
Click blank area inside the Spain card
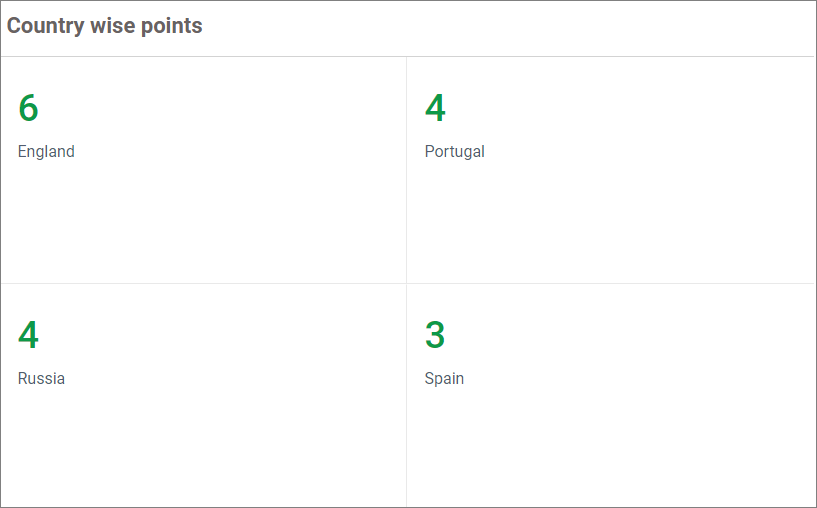(x=610, y=445)
